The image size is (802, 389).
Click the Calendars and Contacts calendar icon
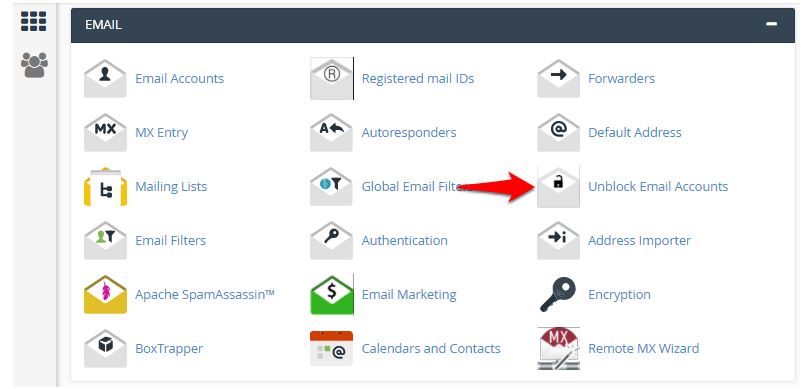(x=331, y=349)
